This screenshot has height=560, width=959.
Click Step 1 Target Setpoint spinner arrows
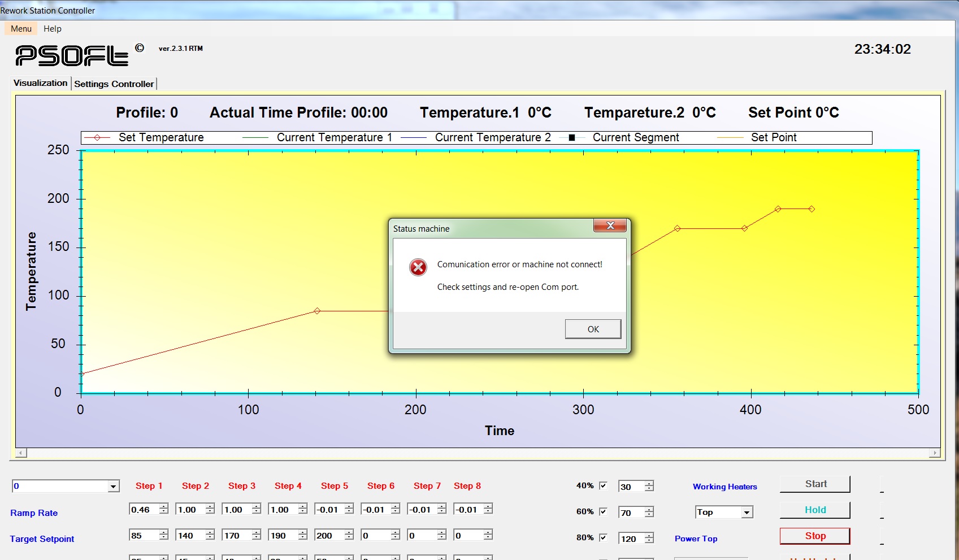pos(164,535)
